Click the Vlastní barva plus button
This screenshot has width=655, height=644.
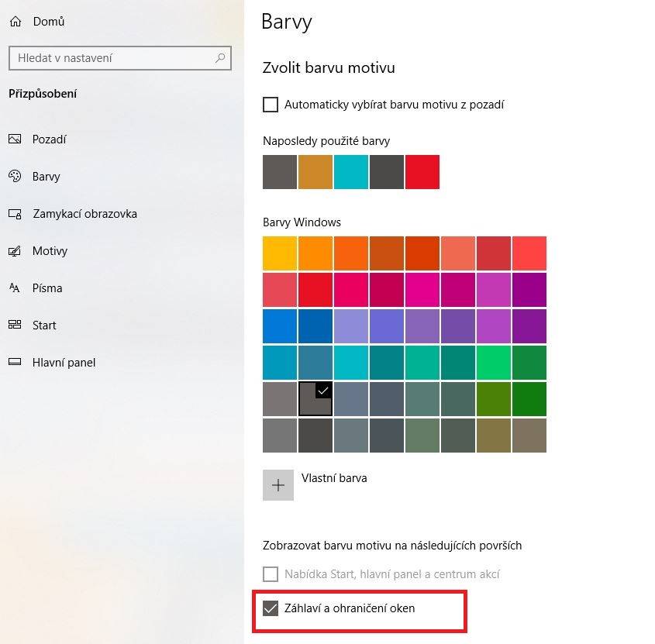tap(278, 485)
